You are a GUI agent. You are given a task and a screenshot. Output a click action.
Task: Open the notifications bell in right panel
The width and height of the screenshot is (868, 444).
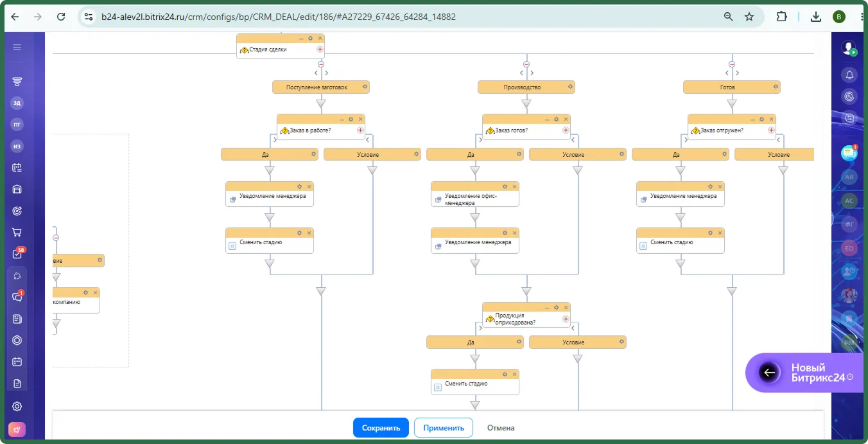click(x=850, y=75)
